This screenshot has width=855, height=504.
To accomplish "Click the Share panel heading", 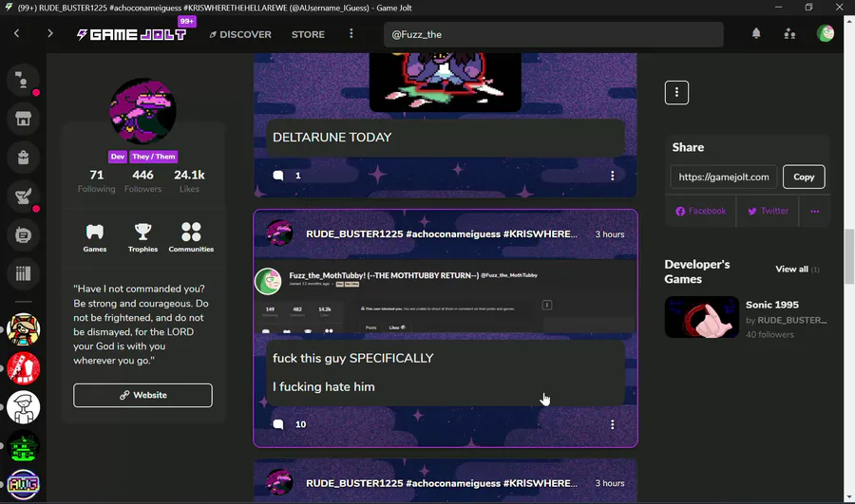I will (x=688, y=147).
